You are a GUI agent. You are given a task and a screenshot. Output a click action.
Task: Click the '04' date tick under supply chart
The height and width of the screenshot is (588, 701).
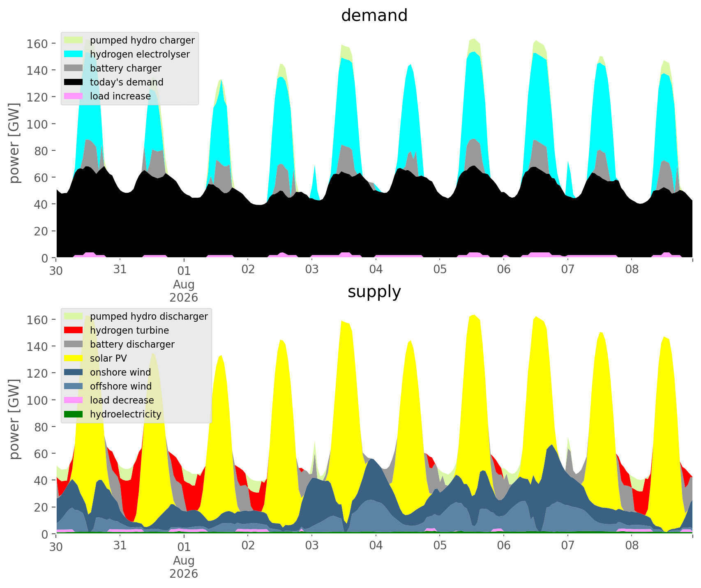click(x=376, y=546)
